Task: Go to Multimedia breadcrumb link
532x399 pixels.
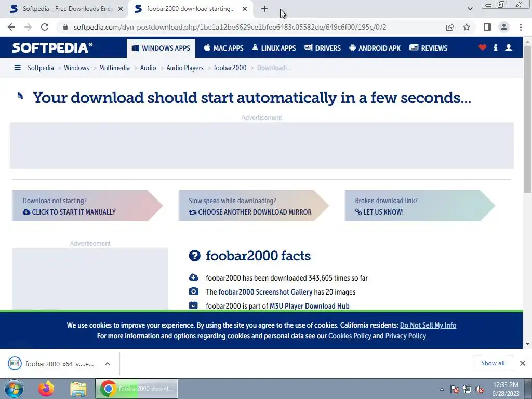Action: point(114,68)
